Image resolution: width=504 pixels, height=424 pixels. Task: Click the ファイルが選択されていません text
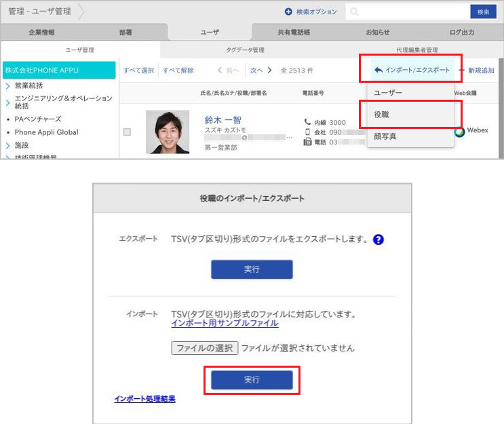pyautogui.click(x=298, y=348)
